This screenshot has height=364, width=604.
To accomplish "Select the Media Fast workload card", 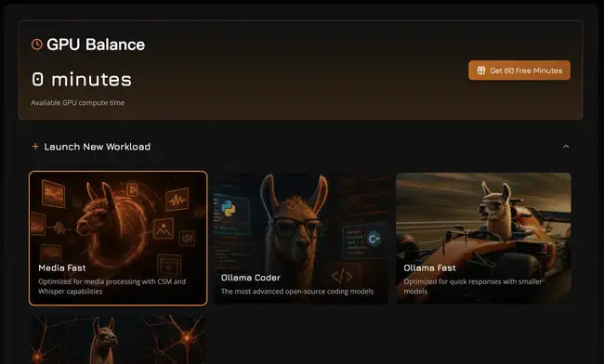I will [118, 239].
